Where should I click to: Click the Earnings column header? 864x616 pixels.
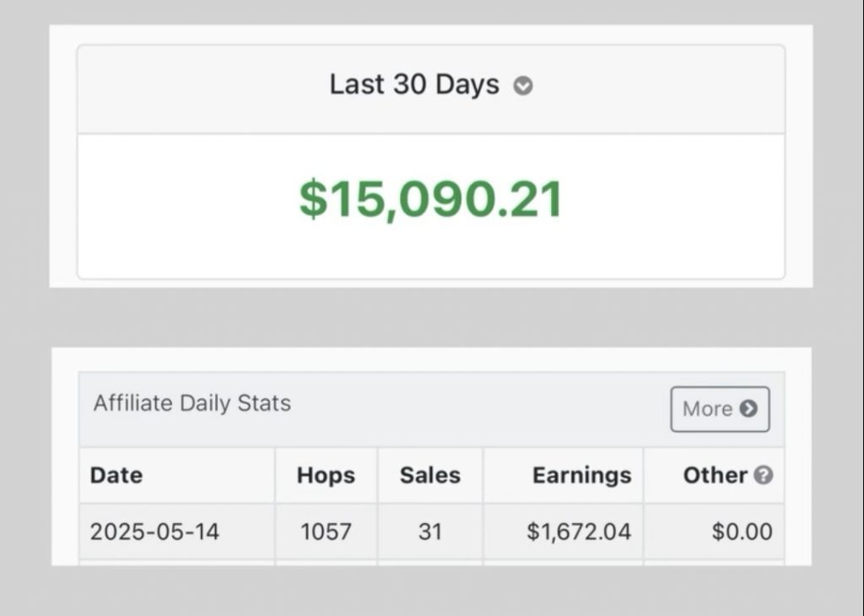pyautogui.click(x=582, y=475)
